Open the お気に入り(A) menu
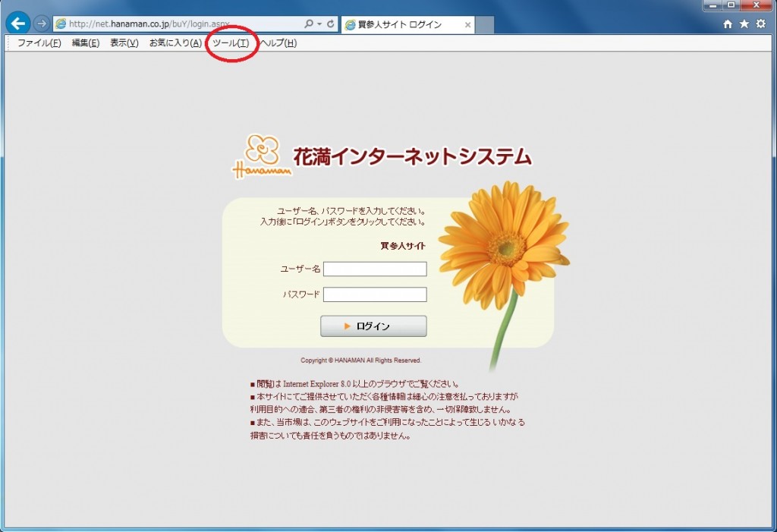 tap(175, 43)
